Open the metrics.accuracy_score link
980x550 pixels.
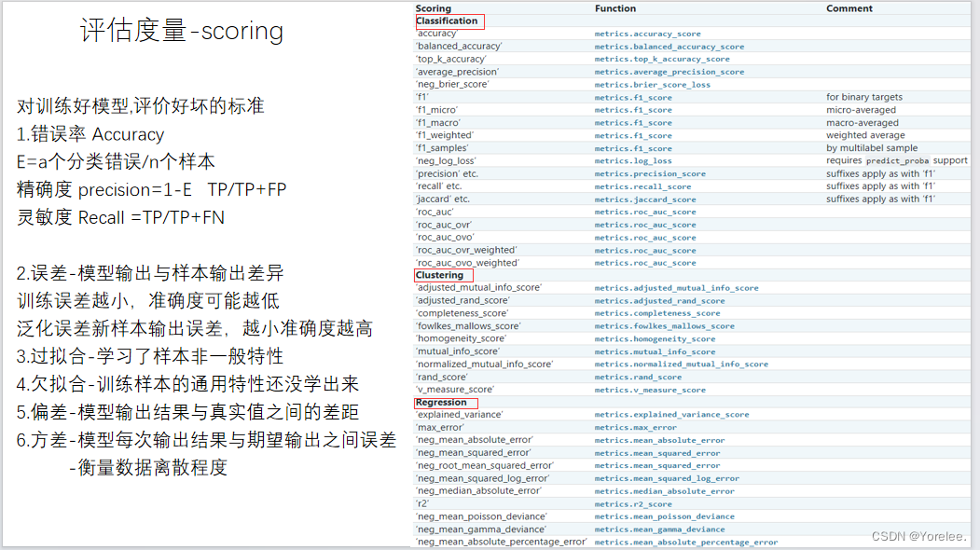click(647, 34)
